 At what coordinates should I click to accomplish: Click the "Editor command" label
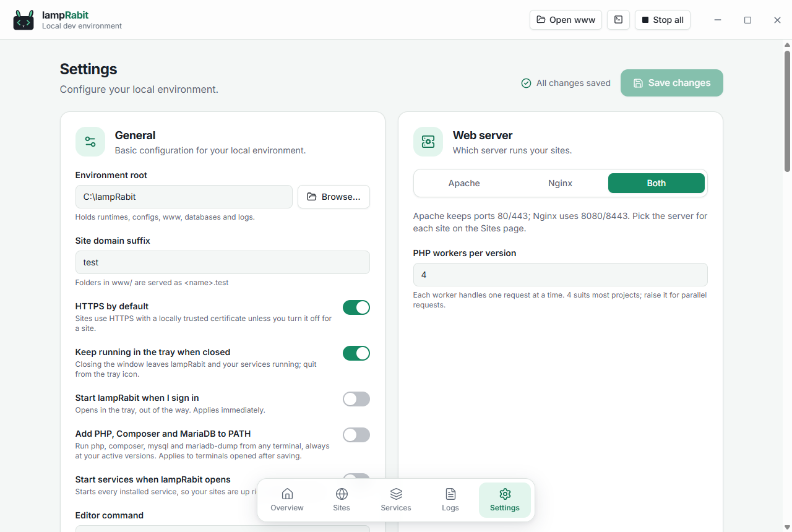[x=110, y=515]
